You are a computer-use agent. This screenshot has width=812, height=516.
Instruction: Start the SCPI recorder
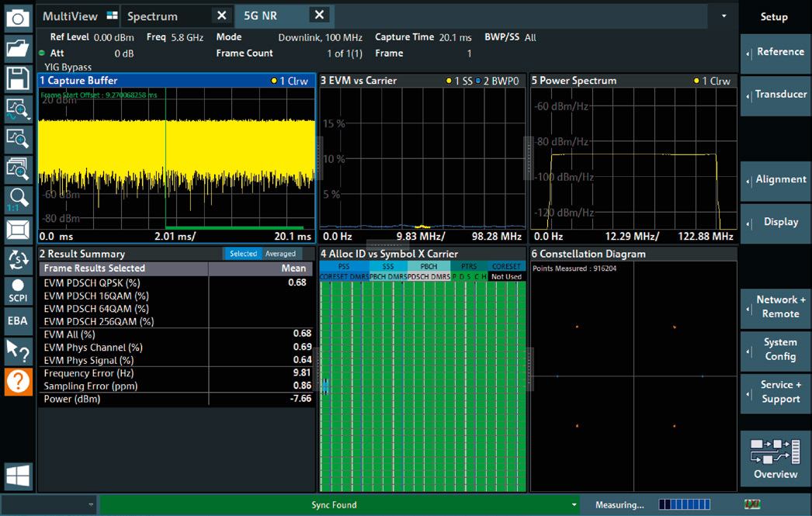pos(17,291)
